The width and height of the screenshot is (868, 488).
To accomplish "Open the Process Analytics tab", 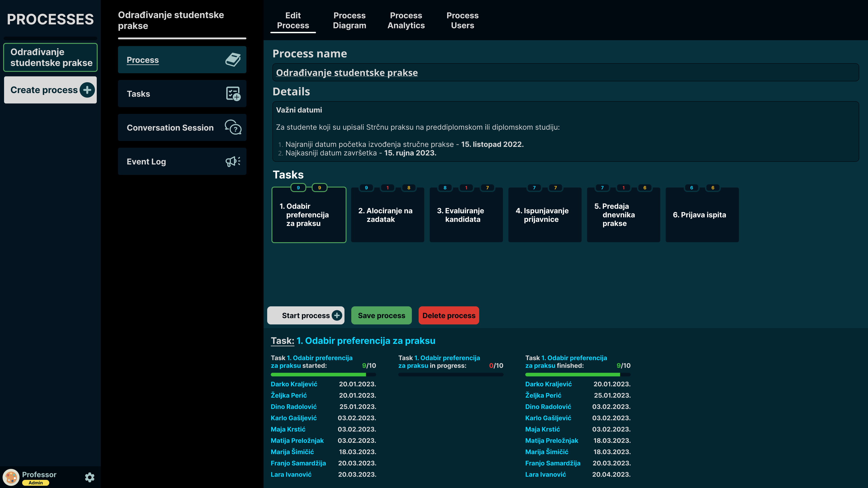I will tap(406, 21).
